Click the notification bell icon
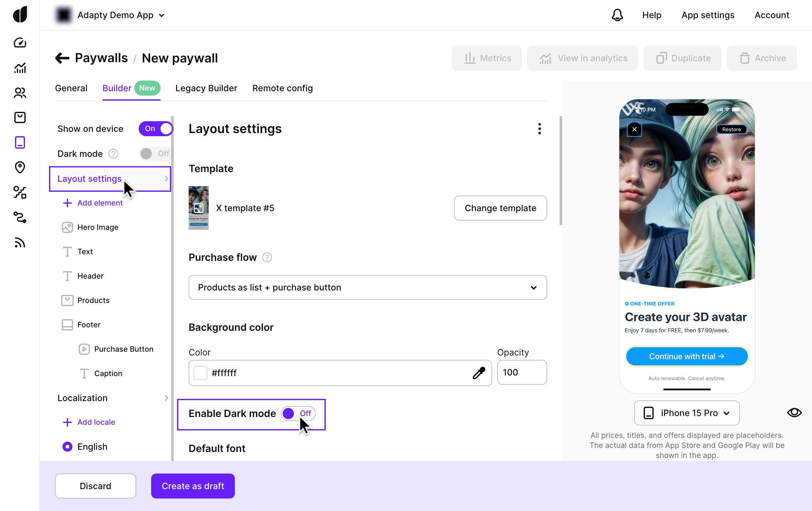Screen dimensions: 812x511 (x=617, y=15)
